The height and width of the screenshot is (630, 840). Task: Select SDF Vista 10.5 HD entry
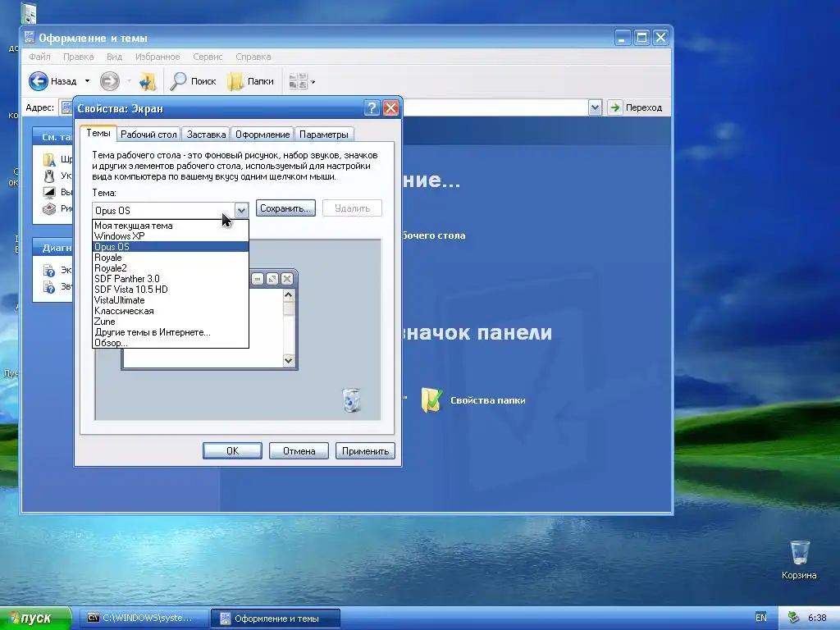tap(171, 290)
